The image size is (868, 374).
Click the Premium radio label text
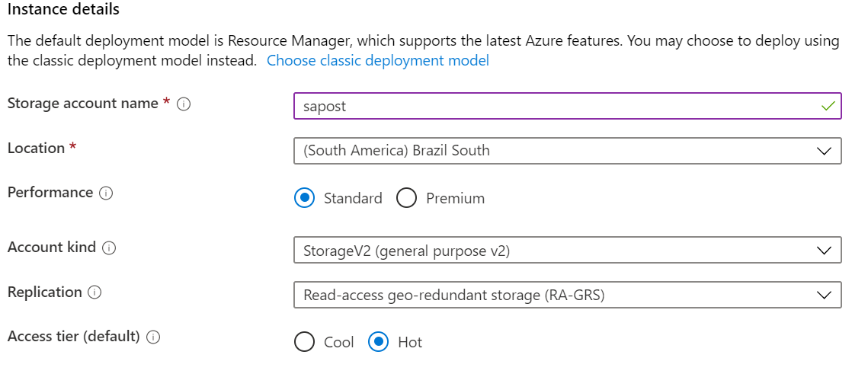click(x=455, y=198)
